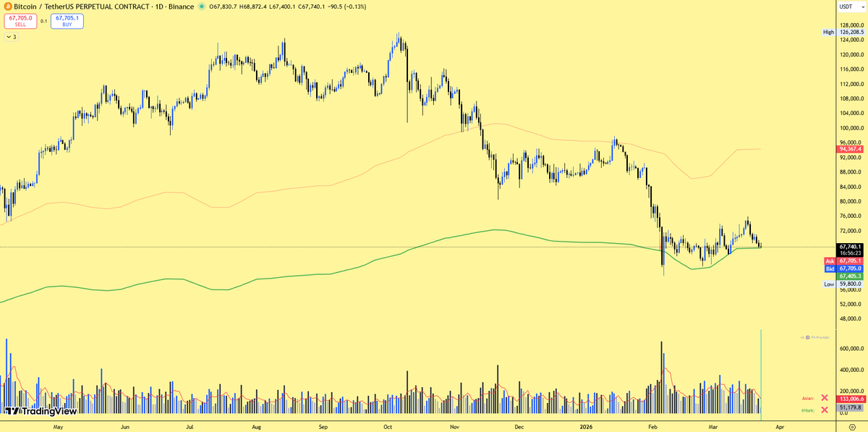The width and height of the screenshot is (868, 432).
Task: Click the NYork session red X mark
Action: (x=824, y=410)
